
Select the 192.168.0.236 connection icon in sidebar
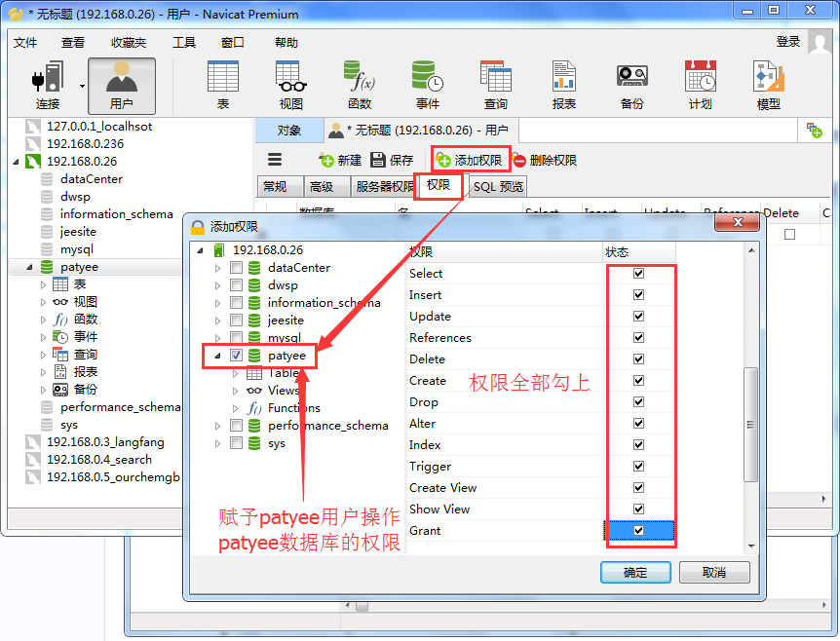(33, 143)
